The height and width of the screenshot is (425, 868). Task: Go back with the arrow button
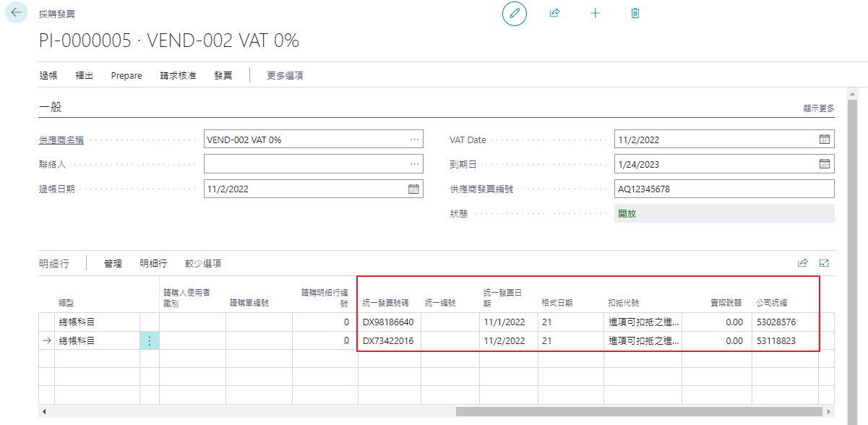pyautogui.click(x=16, y=13)
